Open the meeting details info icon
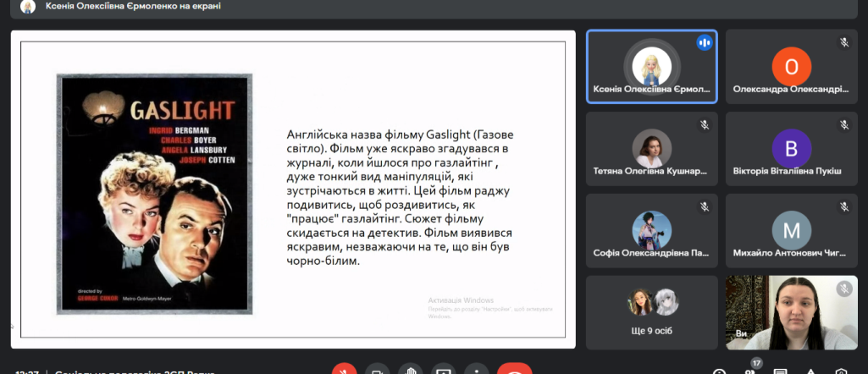868x374 pixels. [x=719, y=371]
